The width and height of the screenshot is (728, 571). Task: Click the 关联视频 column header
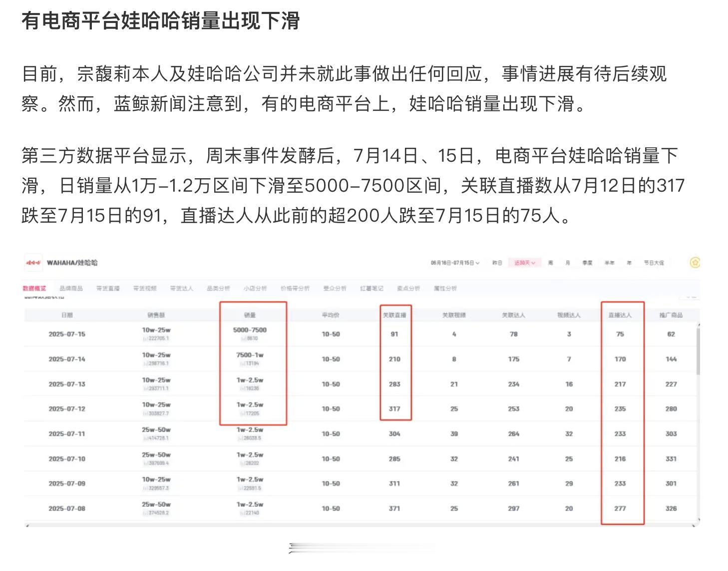(454, 315)
